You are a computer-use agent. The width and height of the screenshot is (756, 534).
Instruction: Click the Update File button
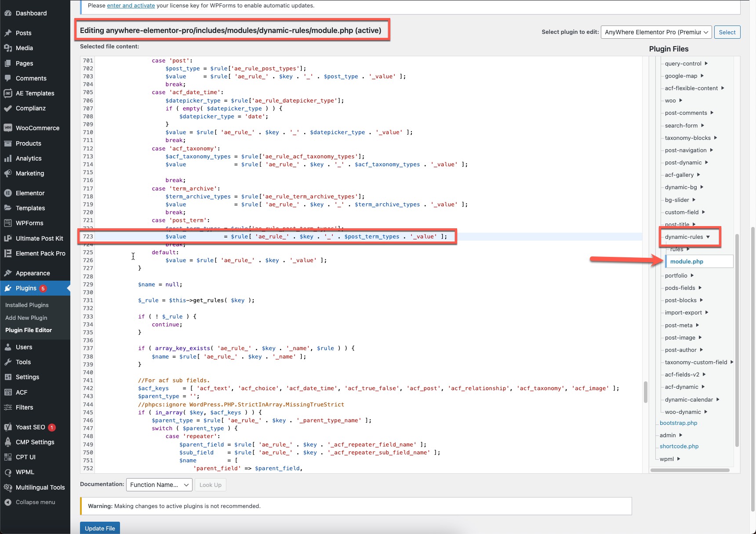click(x=100, y=528)
